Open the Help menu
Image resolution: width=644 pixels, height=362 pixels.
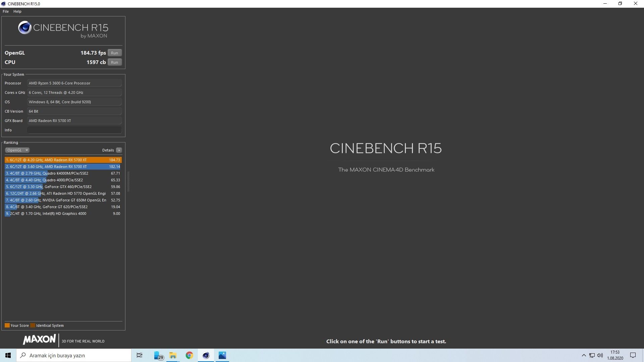point(17,11)
